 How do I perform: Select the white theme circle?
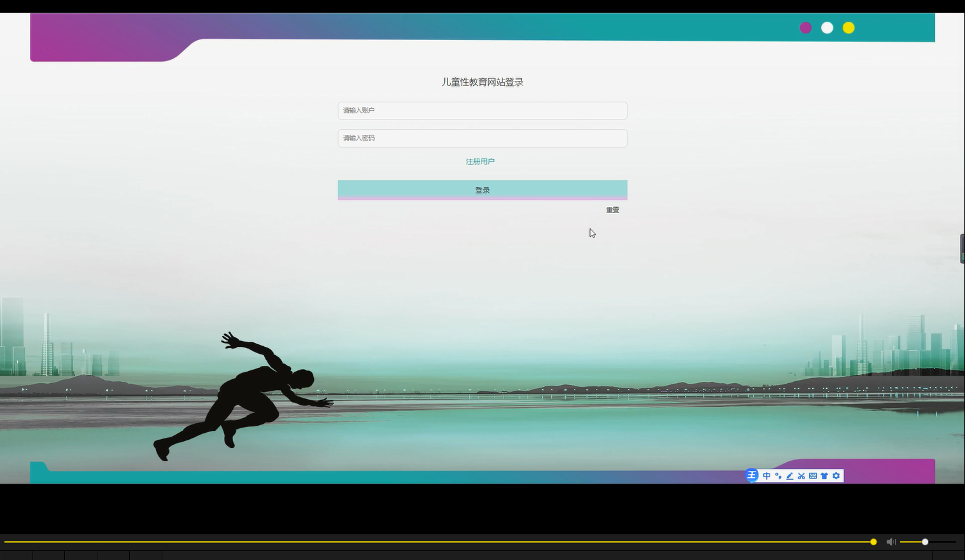click(x=827, y=28)
